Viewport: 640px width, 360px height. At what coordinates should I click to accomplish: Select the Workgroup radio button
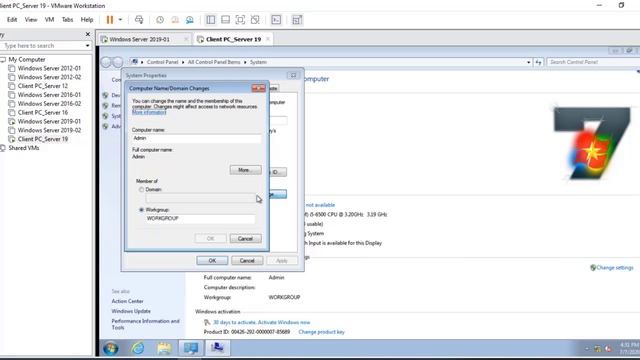tap(141, 210)
